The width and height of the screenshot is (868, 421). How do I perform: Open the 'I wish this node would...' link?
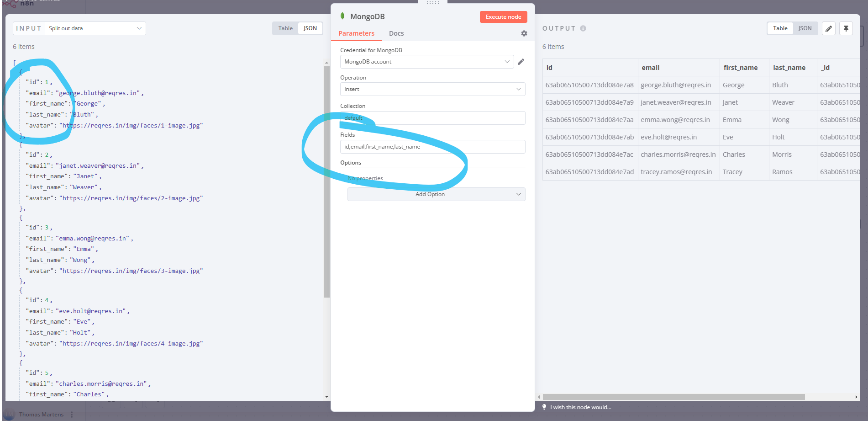click(581, 407)
